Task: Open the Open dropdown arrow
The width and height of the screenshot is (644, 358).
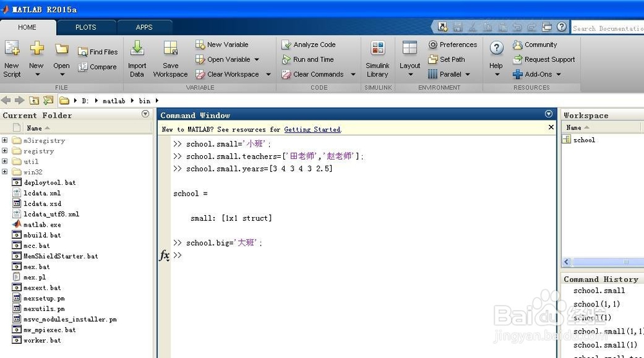Action: pos(62,74)
